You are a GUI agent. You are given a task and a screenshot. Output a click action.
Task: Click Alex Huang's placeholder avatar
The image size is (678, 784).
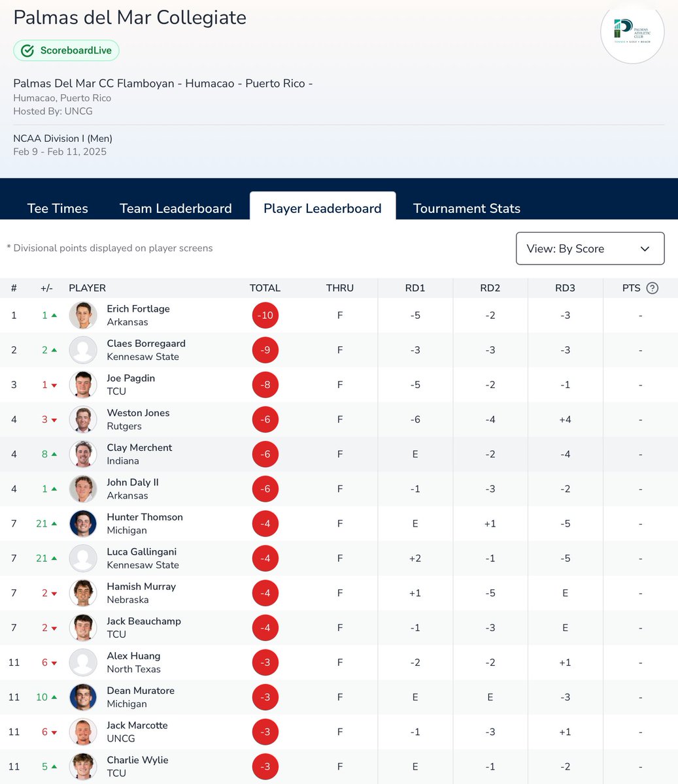[83, 662]
